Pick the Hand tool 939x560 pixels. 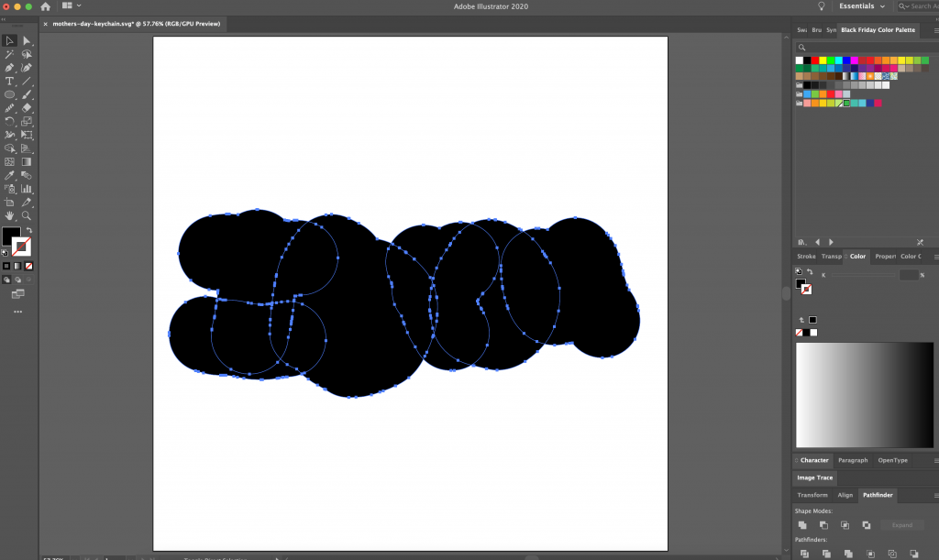coord(9,216)
